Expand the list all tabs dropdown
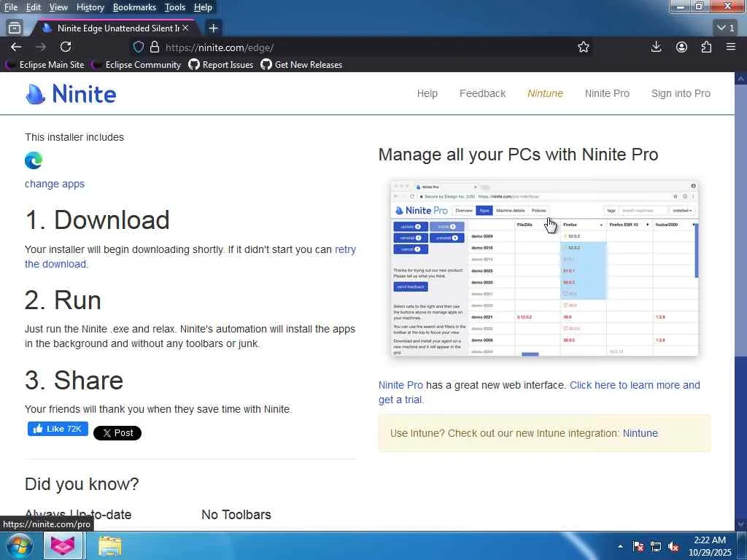747x560 pixels. [x=726, y=28]
